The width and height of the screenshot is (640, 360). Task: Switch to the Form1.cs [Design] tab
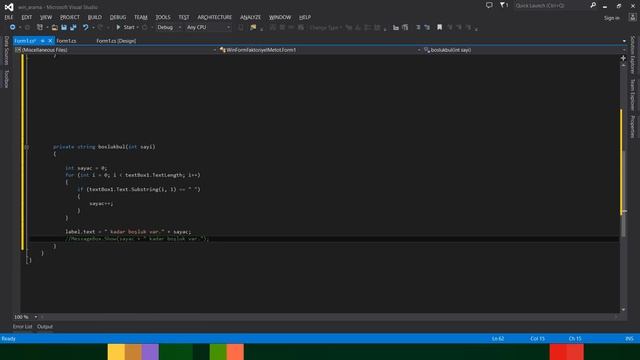(x=116, y=41)
